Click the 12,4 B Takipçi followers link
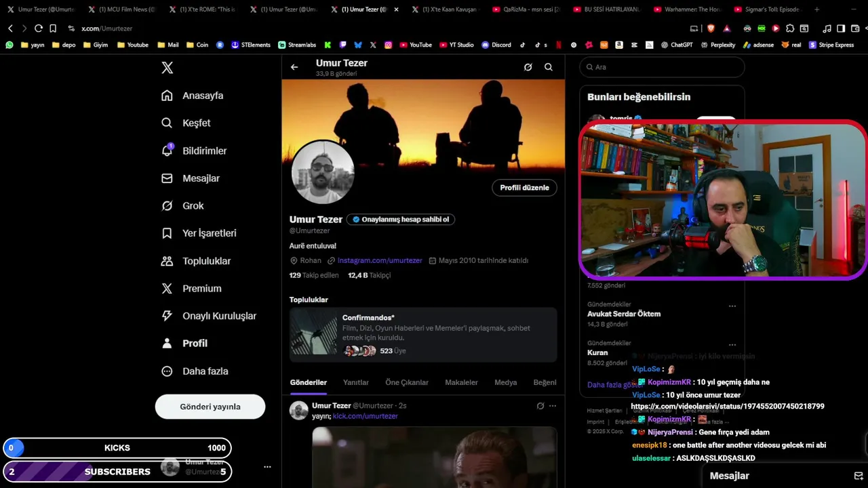The height and width of the screenshot is (488, 868). (x=370, y=275)
